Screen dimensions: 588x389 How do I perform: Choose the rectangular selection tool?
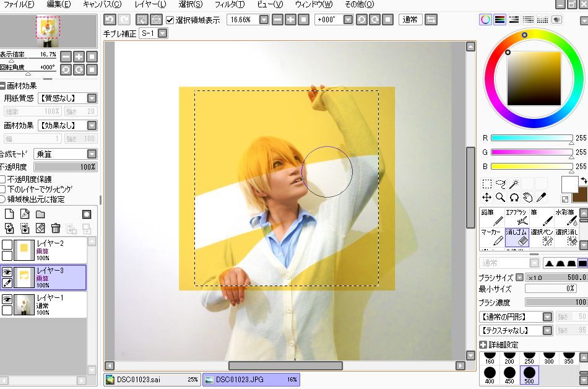click(486, 184)
